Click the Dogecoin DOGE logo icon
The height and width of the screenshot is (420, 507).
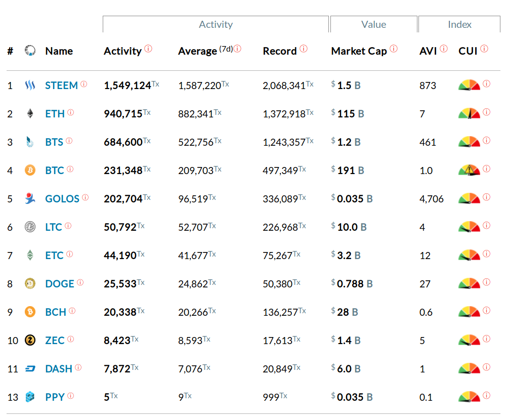click(30, 283)
